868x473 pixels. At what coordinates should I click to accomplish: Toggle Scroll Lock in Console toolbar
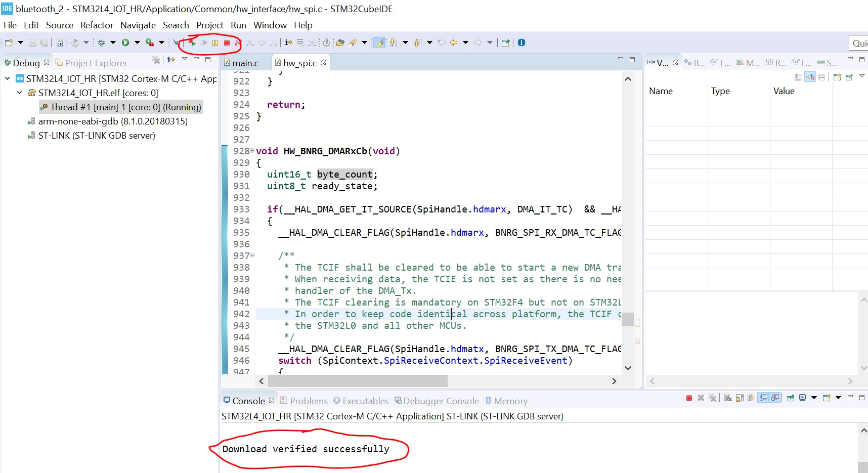[x=740, y=398]
